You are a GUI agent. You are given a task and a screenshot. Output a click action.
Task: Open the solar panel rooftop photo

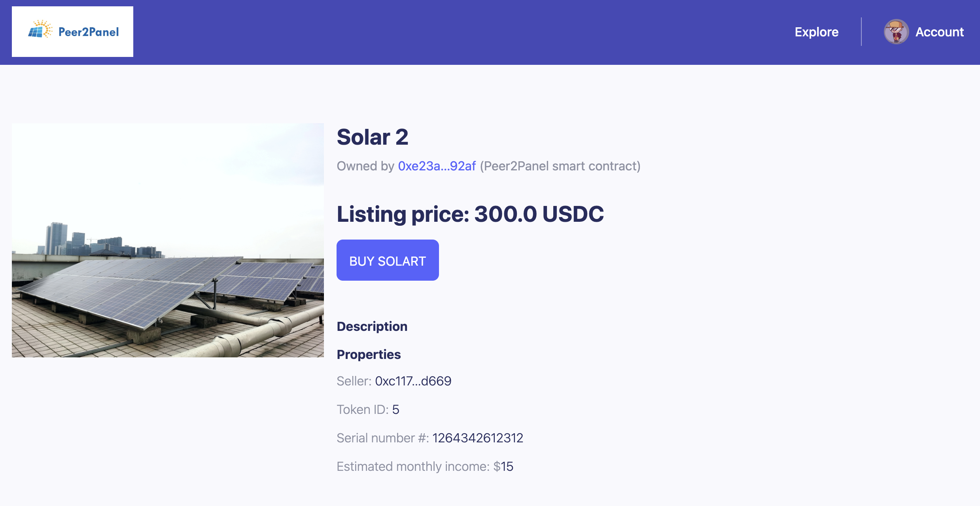coord(168,240)
